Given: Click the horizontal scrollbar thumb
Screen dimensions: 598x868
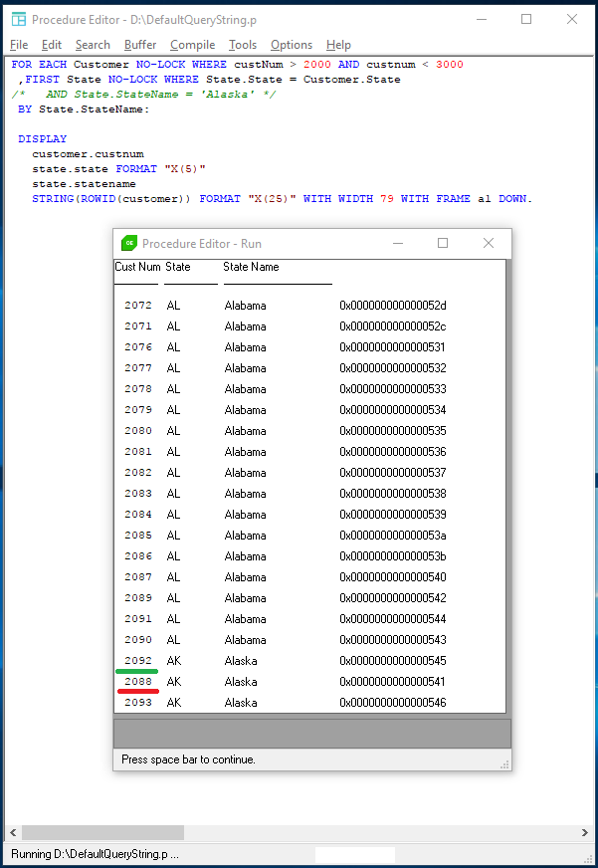Looking at the screenshot, I should point(102,832).
